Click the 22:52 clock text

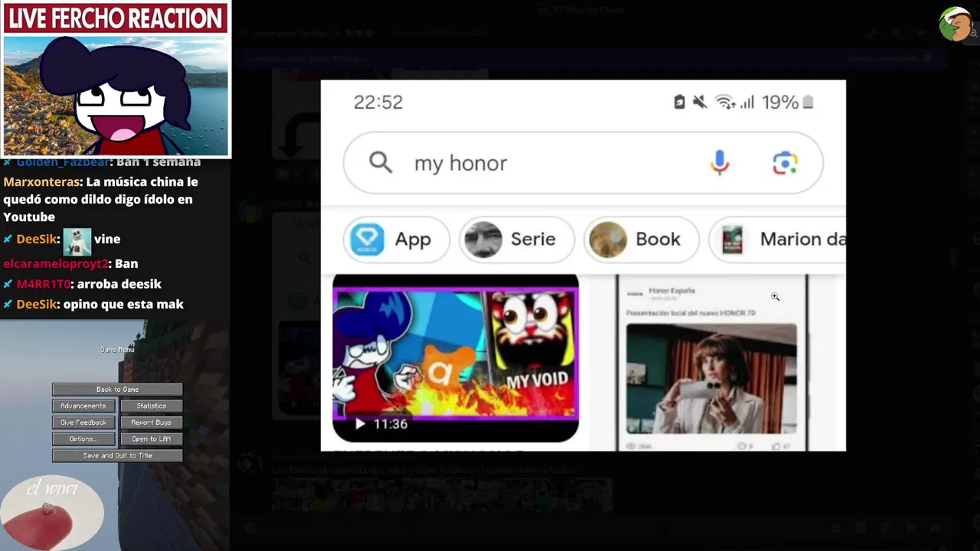point(378,103)
